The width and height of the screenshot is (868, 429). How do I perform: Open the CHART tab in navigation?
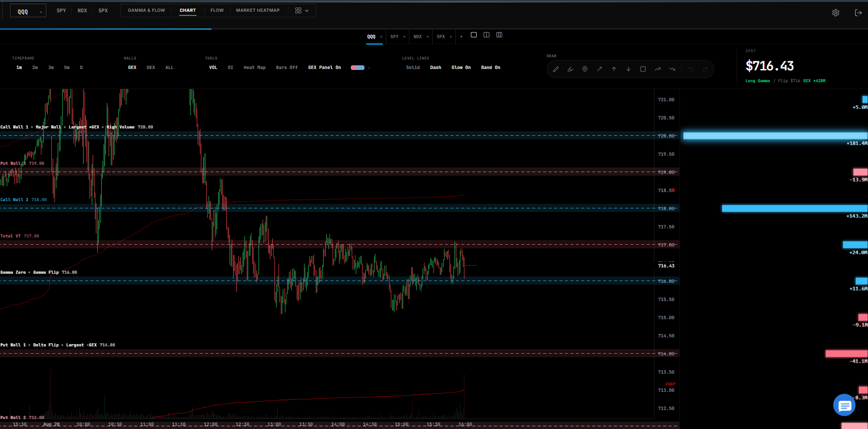188,10
